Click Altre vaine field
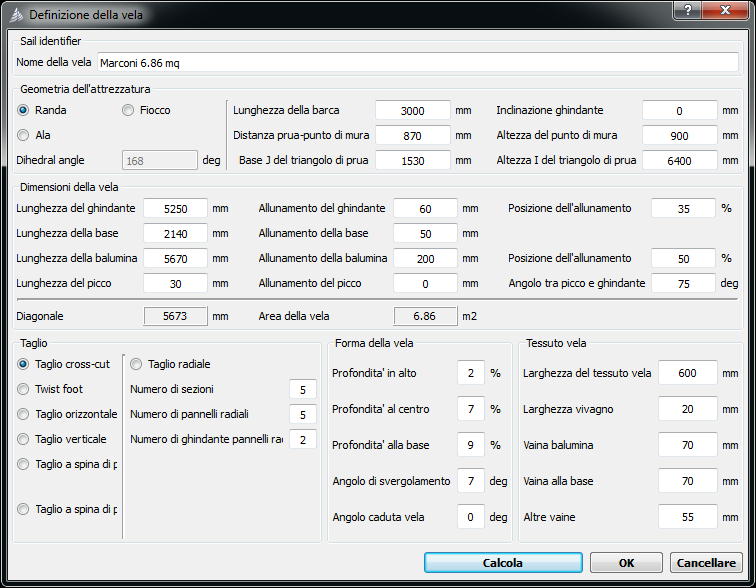 point(688,517)
